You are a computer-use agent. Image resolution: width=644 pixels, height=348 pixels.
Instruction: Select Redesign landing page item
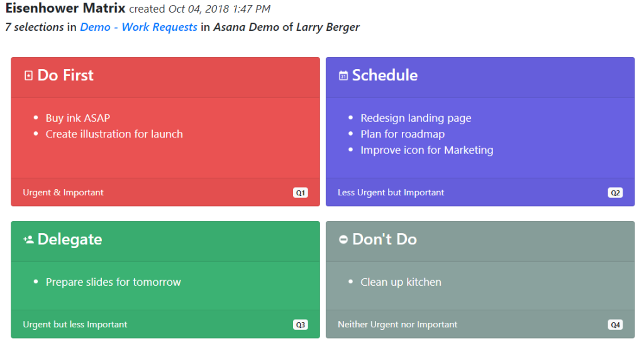(416, 118)
